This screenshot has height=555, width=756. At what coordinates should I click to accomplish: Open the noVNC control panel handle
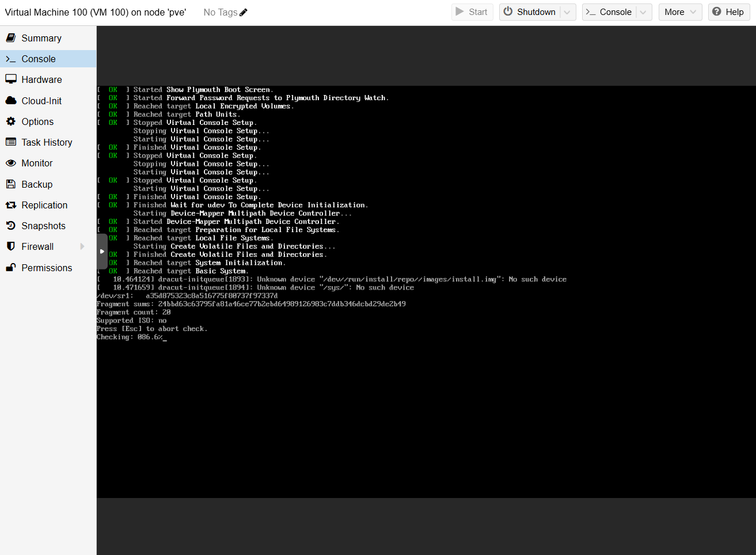102,252
